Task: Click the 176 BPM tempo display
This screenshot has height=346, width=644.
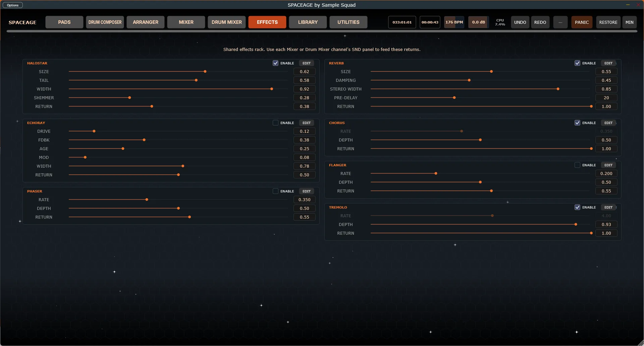Action: pos(454,22)
